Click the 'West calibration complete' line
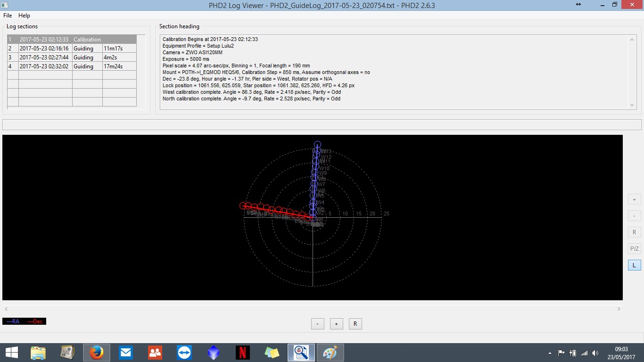The height and width of the screenshot is (362, 644). [252, 92]
